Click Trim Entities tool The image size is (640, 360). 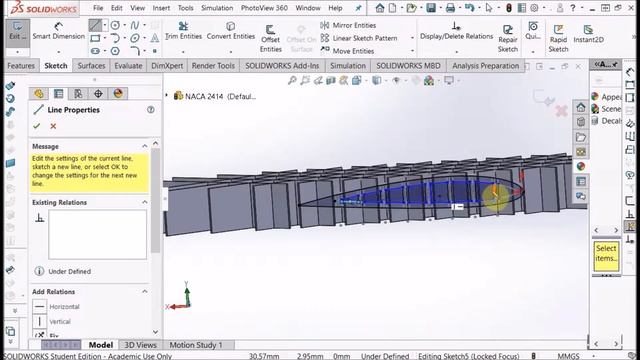(183, 31)
